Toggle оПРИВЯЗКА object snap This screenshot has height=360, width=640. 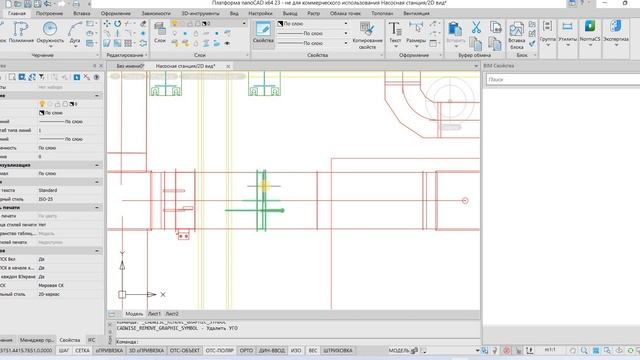pyautogui.click(x=109, y=351)
